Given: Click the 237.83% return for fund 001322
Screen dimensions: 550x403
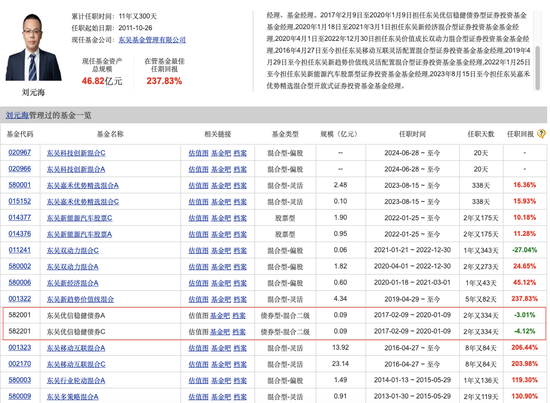Looking at the screenshot, I should (524, 298).
